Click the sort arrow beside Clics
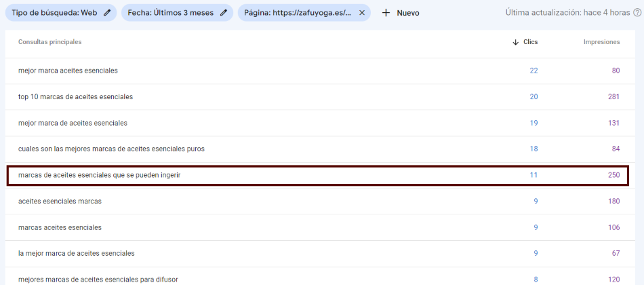Screen dimensions: 644x285 tap(516, 42)
